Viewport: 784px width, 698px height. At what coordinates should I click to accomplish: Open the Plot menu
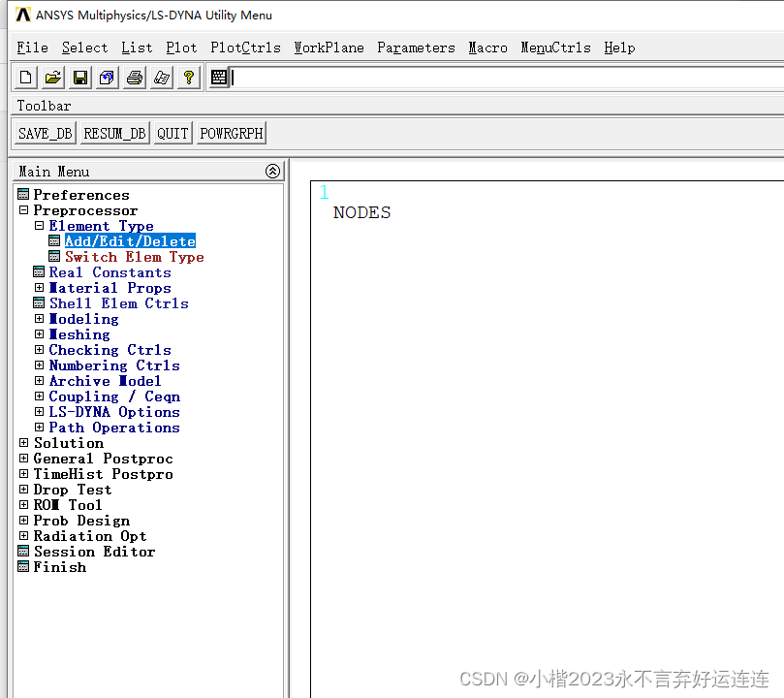pos(181,48)
